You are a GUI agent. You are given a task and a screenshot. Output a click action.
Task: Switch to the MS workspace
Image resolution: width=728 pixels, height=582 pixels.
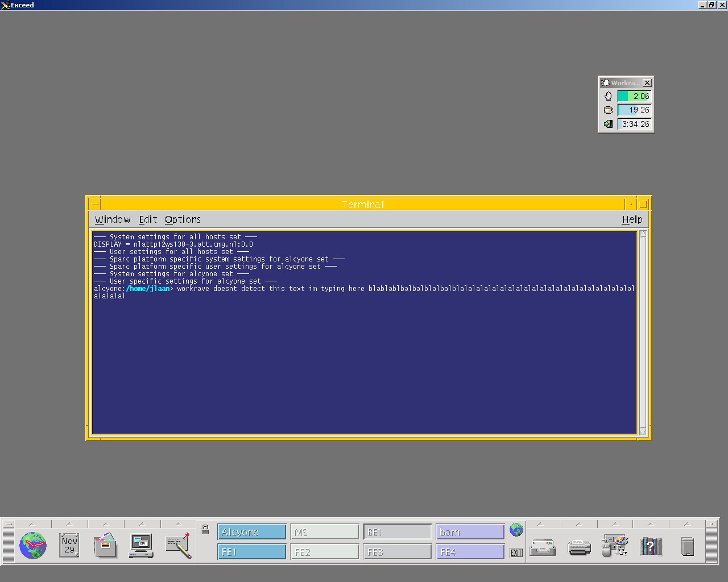(324, 532)
